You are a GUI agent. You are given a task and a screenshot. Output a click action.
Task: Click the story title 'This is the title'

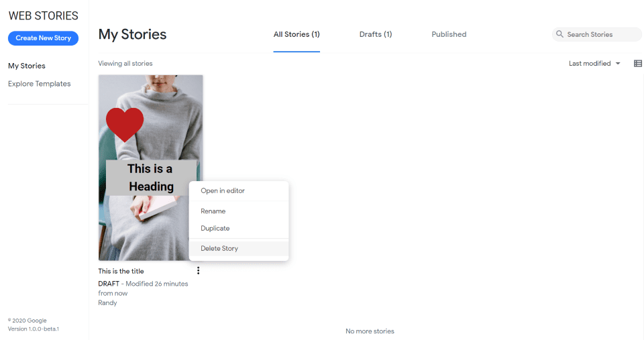[121, 271]
